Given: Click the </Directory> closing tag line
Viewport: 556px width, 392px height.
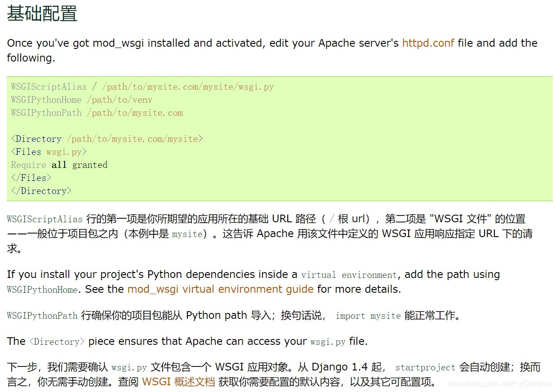Looking at the screenshot, I should click(41, 191).
